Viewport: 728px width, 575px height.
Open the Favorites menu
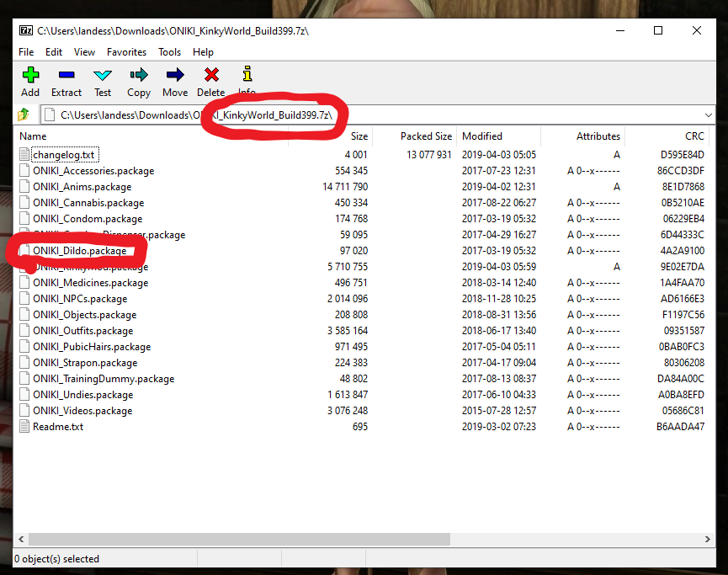(126, 52)
